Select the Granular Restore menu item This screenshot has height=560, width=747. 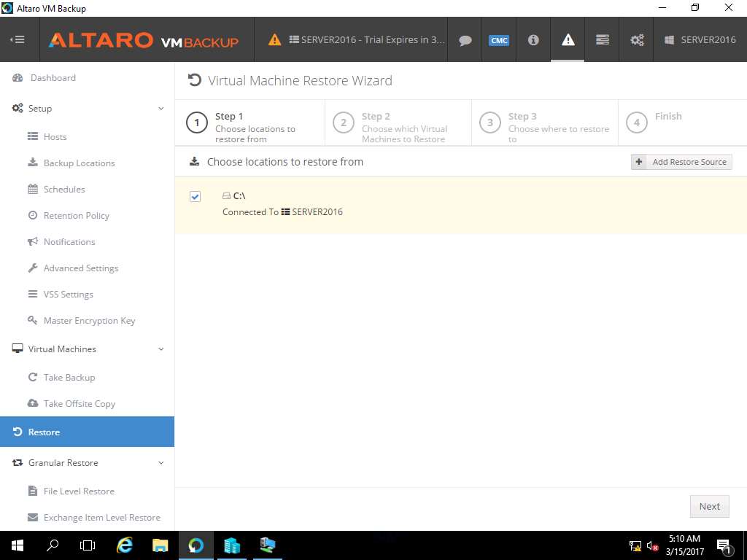click(63, 462)
